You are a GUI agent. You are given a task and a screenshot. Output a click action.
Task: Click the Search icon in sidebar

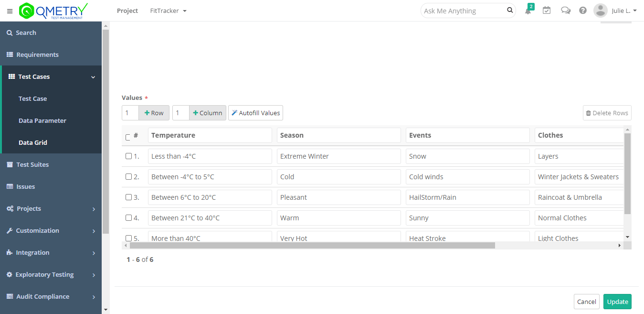[x=10, y=33]
